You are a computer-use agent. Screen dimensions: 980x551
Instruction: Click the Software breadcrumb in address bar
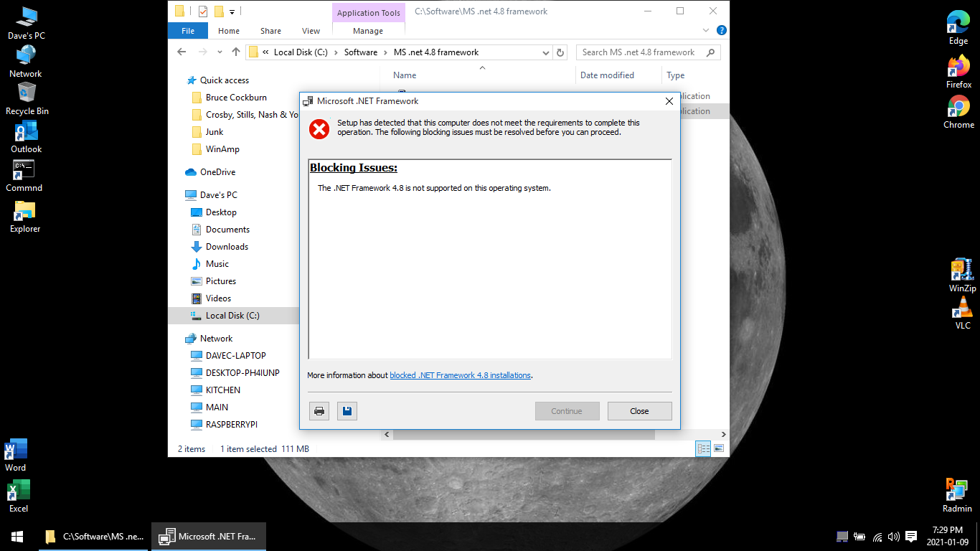pos(360,52)
